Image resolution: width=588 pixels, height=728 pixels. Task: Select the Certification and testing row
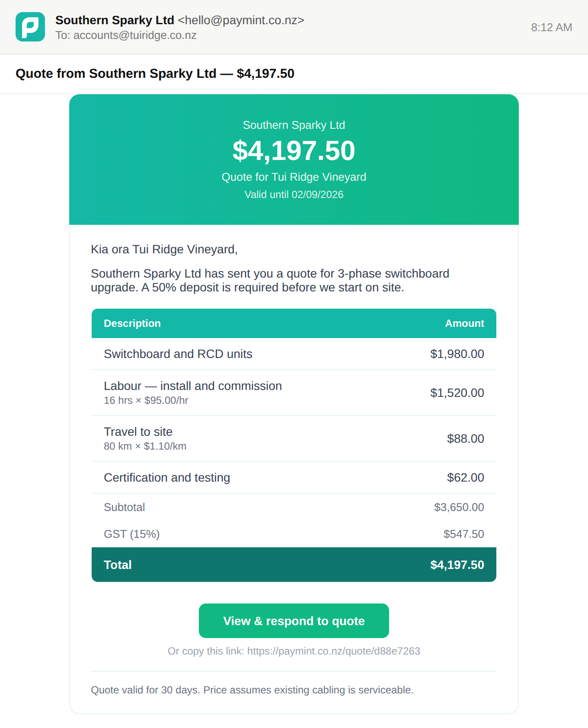click(294, 477)
